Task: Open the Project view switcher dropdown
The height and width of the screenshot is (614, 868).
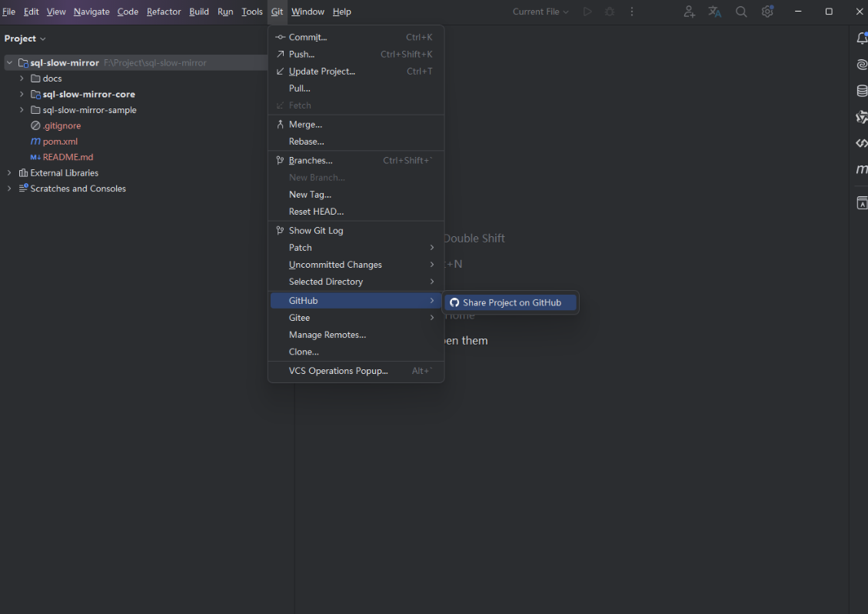Action: pyautogui.click(x=25, y=38)
